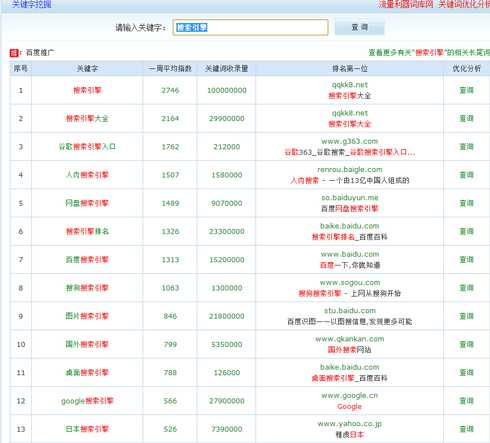This screenshot has width=490, height=443.
Task: Open the 谷歌搜索引擎入口 keyword link
Action: [87, 147]
